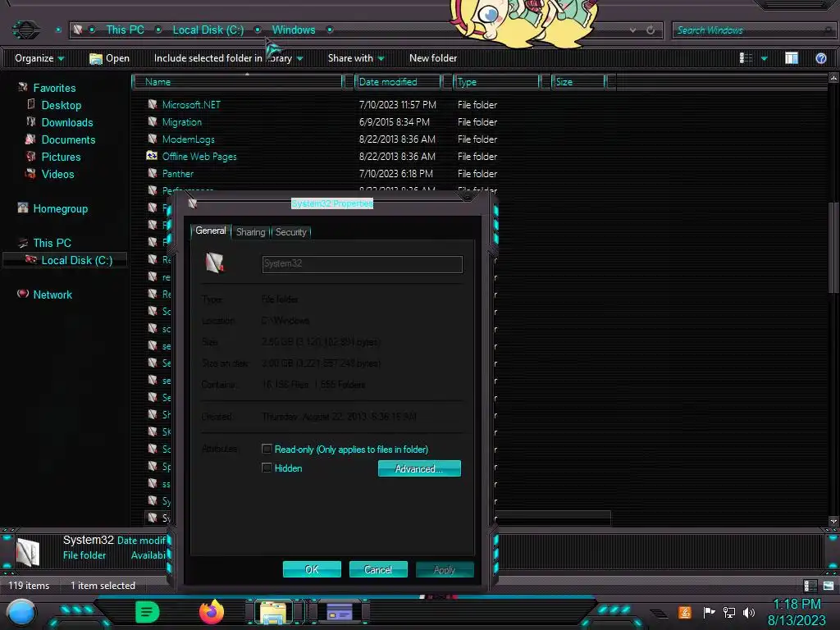Click the Microsoft.NET folder icon

(x=152, y=104)
